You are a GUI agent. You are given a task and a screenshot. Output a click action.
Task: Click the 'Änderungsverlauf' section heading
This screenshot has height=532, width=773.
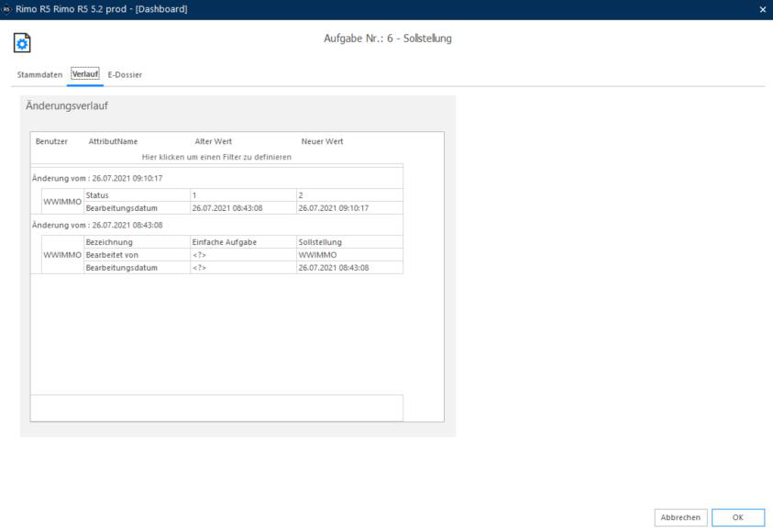67,106
